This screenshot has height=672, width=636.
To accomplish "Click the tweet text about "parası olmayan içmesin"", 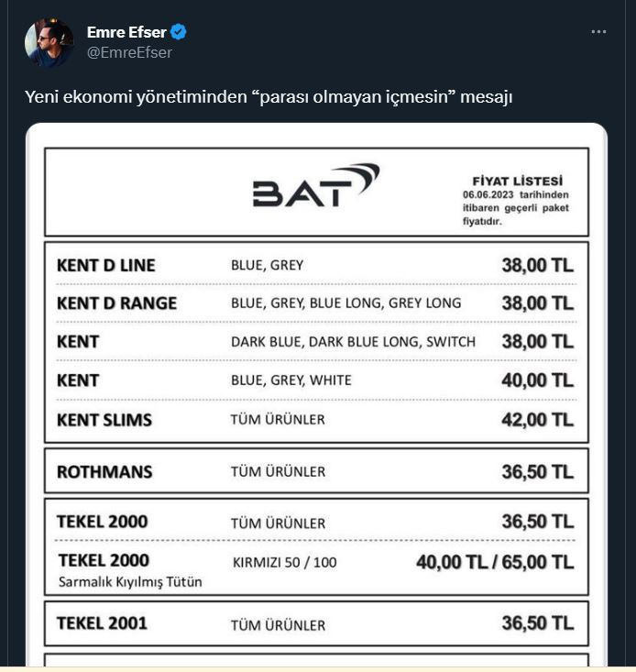I will point(269,97).
